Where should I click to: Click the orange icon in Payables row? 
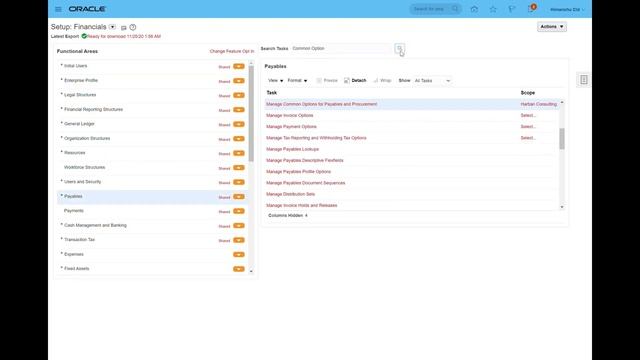click(x=239, y=197)
